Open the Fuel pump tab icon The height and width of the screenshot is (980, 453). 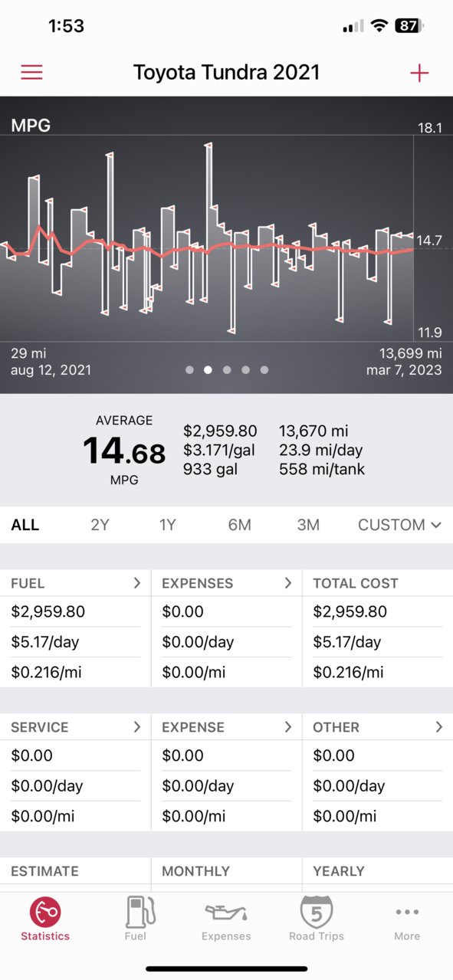click(x=136, y=912)
